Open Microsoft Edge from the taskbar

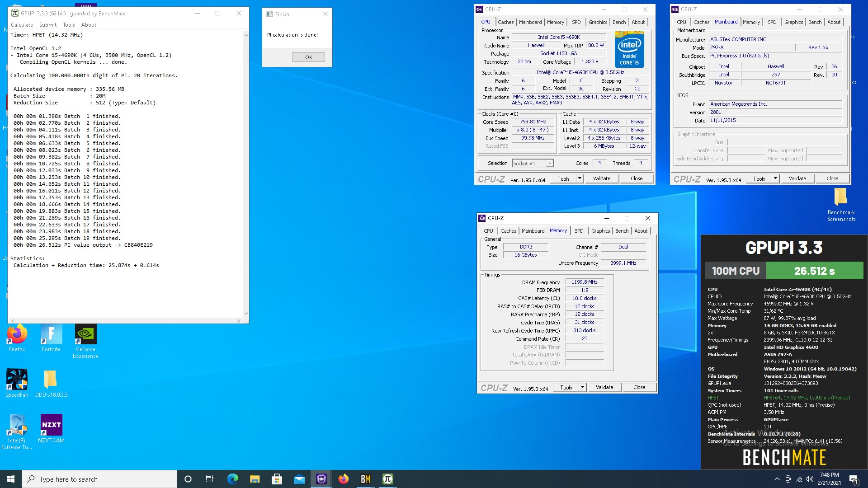pos(232,479)
